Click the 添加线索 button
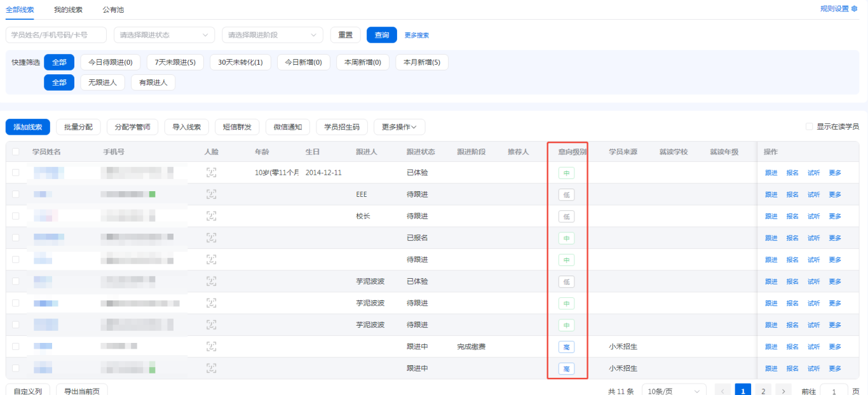868x395 pixels. click(x=28, y=127)
